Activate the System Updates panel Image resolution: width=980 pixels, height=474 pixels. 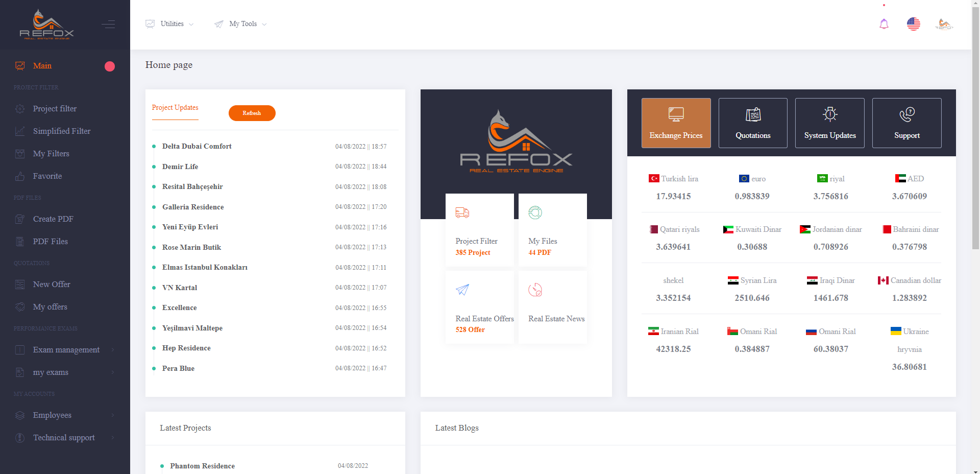pos(830,123)
